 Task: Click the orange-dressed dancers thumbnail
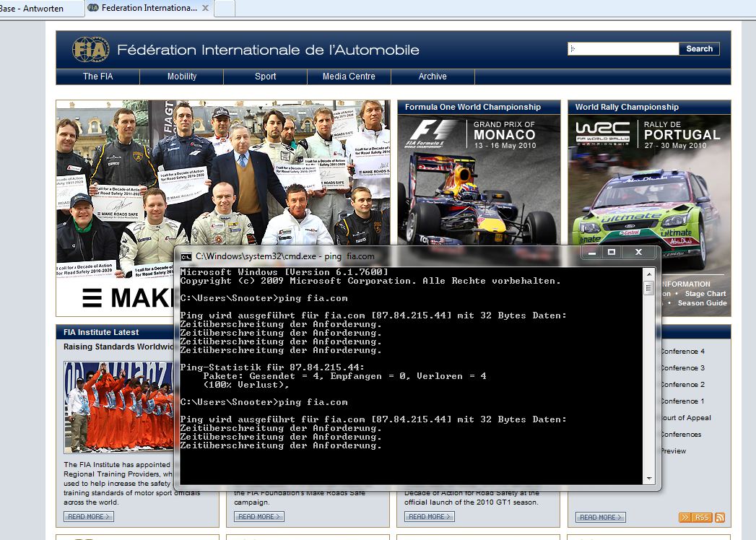click(x=118, y=407)
